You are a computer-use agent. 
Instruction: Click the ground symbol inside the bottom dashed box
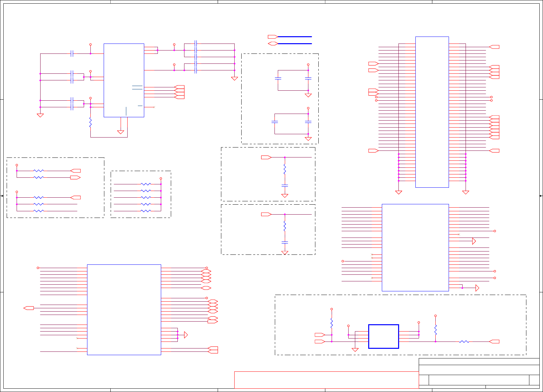point(355,350)
